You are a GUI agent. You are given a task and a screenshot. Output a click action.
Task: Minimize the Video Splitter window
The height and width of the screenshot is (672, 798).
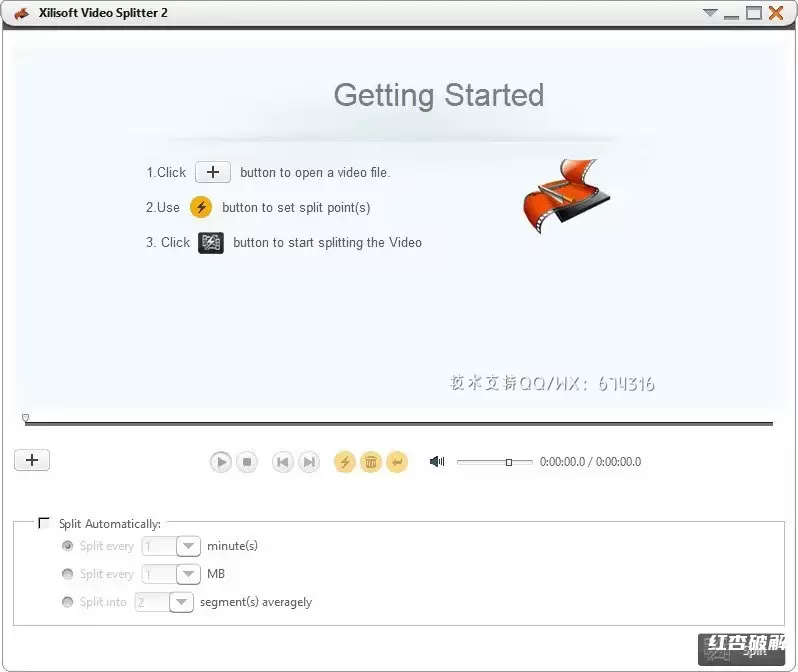731,16
